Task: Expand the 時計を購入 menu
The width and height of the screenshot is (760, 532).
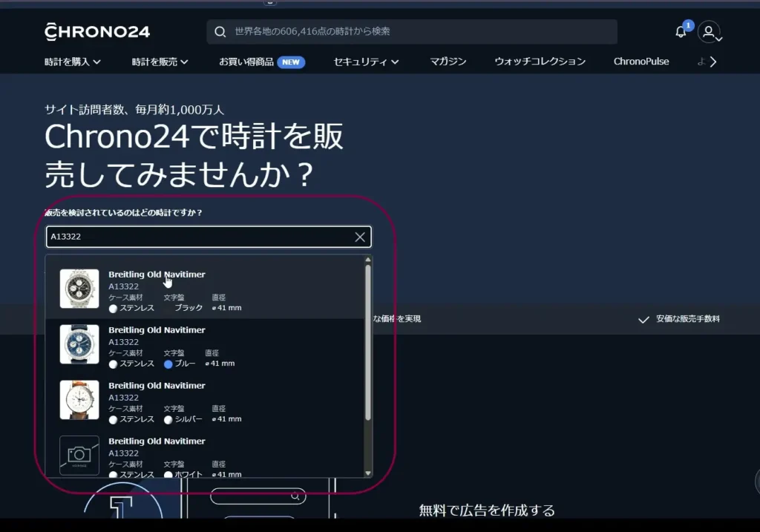Action: (73, 62)
